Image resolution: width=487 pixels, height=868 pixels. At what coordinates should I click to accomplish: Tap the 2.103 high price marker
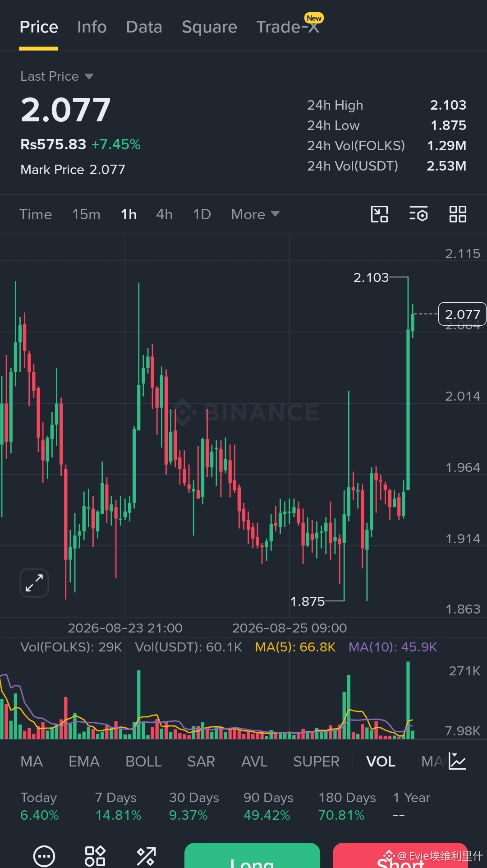tap(371, 277)
